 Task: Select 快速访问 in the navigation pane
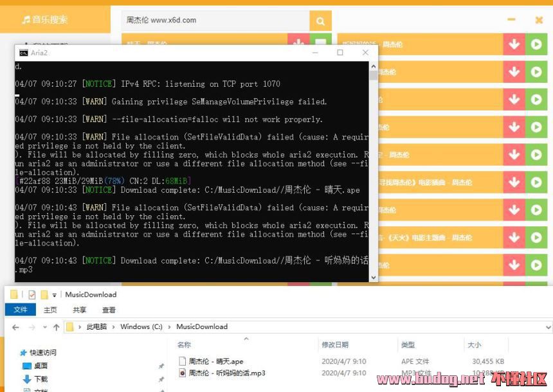[42, 353]
